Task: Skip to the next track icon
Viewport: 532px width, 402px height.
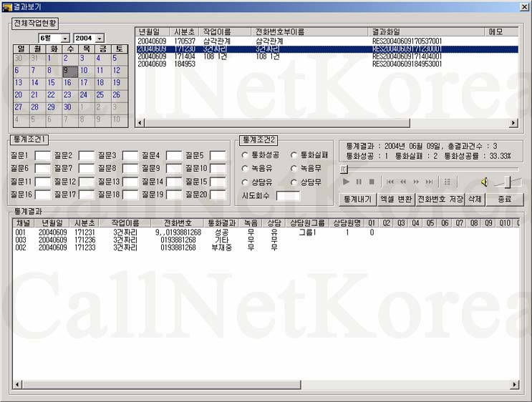Action: (429, 182)
